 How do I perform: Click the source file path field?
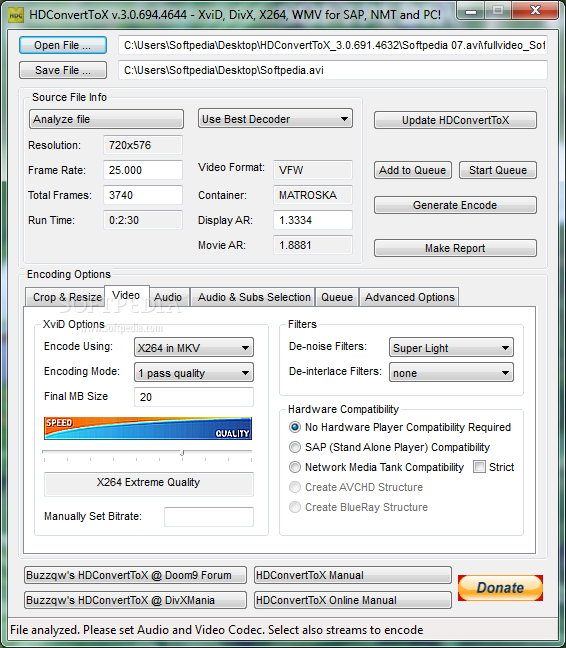point(333,45)
